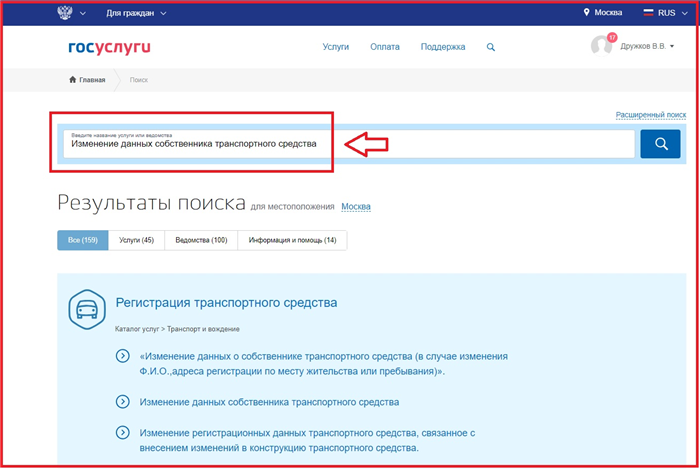This screenshot has height=469, width=700.
Task: Expand the 'Дружков В.В.' account menu
Action: coord(647,46)
